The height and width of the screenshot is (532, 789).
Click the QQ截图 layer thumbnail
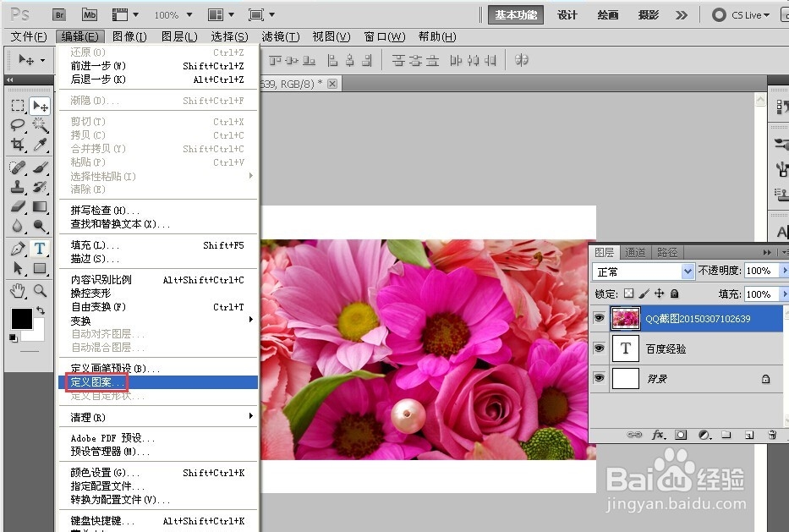(x=625, y=318)
